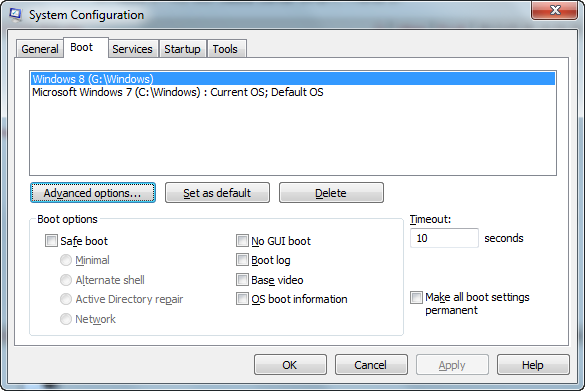The height and width of the screenshot is (391, 585).
Task: Enable Base video option
Action: [x=242, y=279]
